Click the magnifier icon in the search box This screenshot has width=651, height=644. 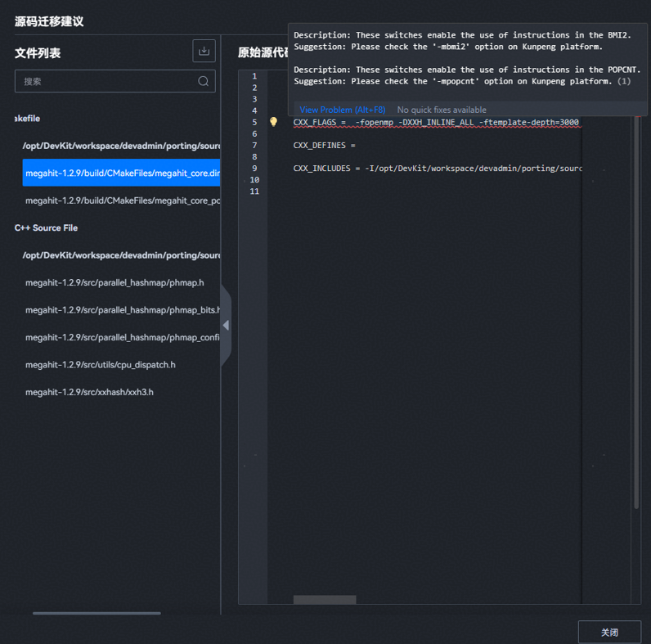(x=204, y=81)
